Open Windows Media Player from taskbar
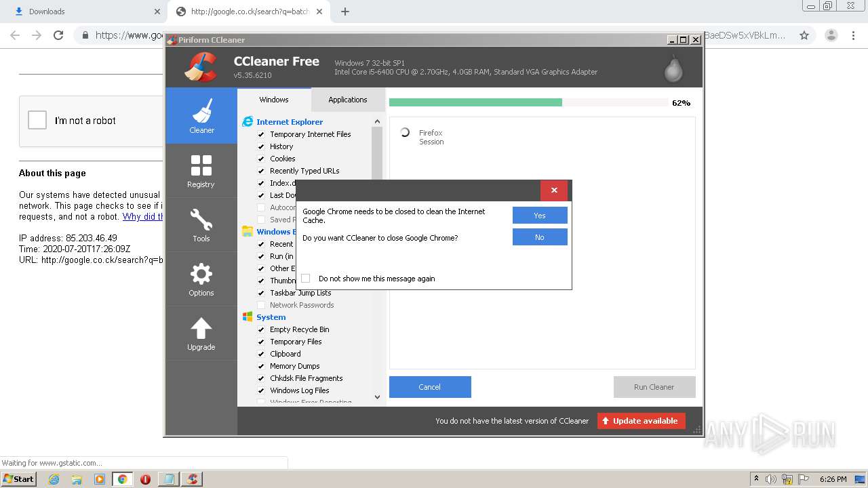The image size is (868, 488). [100, 479]
